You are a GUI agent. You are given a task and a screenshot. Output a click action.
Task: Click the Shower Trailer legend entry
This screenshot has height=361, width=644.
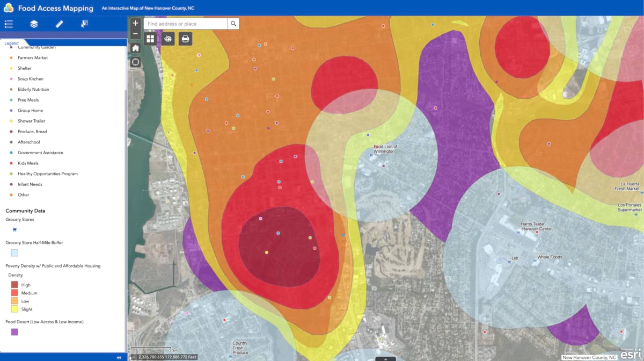[32, 121]
